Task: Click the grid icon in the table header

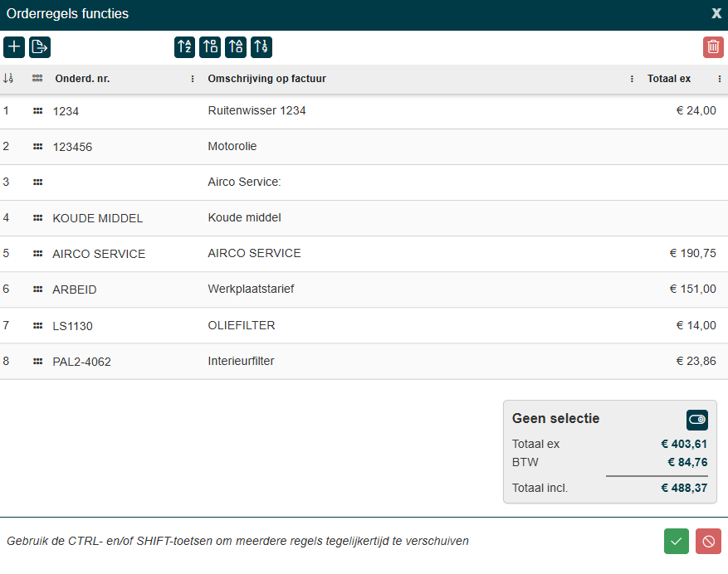Action: [37, 79]
